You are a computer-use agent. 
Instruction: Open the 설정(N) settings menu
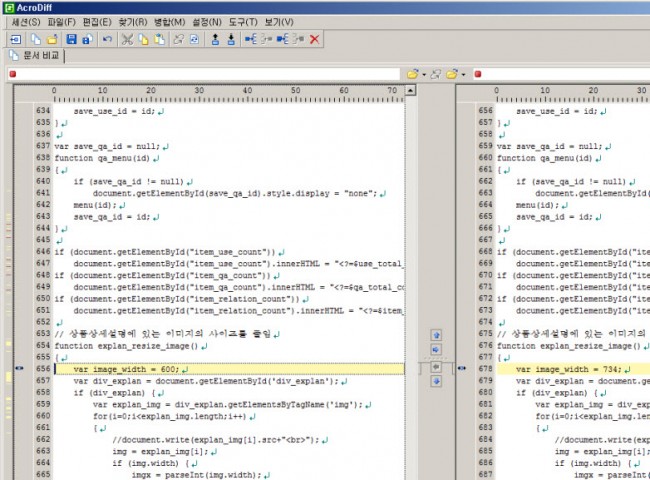[208, 22]
